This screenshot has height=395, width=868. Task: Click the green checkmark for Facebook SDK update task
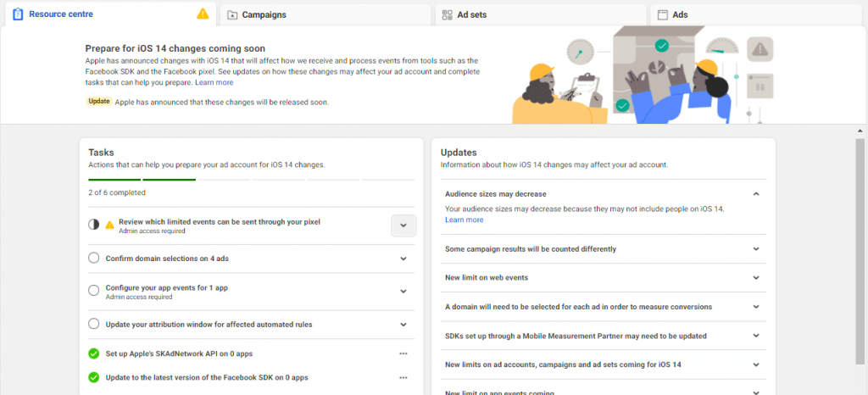click(x=94, y=378)
